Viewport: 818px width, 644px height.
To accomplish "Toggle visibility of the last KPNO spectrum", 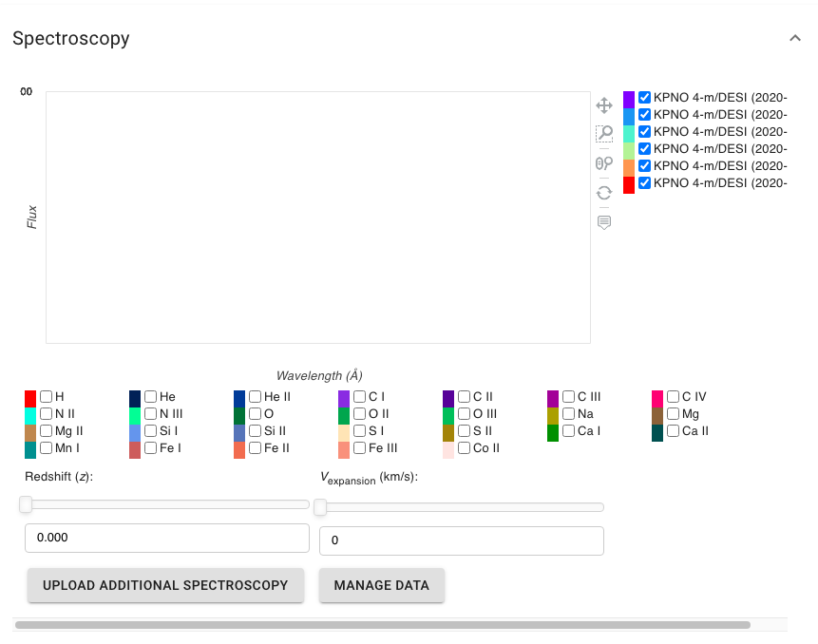I will click(644, 182).
